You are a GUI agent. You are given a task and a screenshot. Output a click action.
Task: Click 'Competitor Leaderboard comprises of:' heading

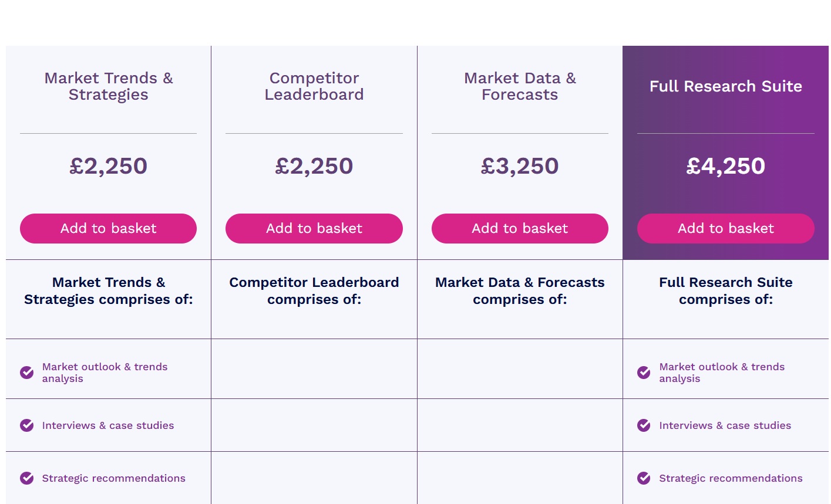(x=314, y=290)
